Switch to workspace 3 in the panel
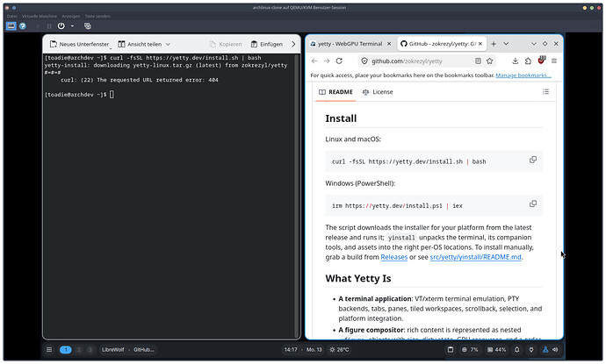 pyautogui.click(x=90, y=350)
